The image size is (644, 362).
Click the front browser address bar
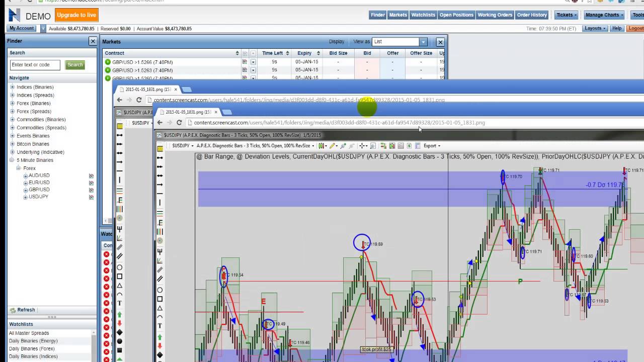coord(415,122)
